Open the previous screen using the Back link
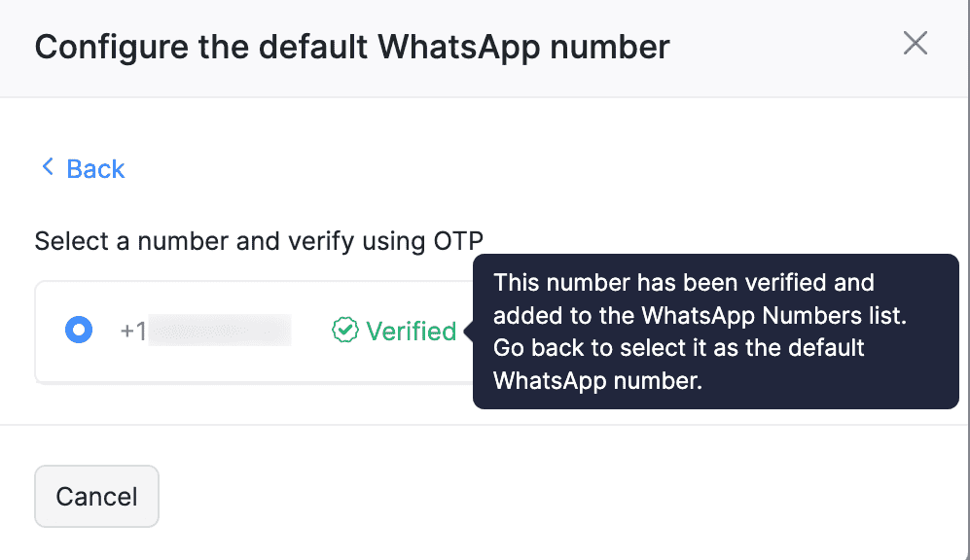The width and height of the screenshot is (970, 560). click(x=94, y=168)
